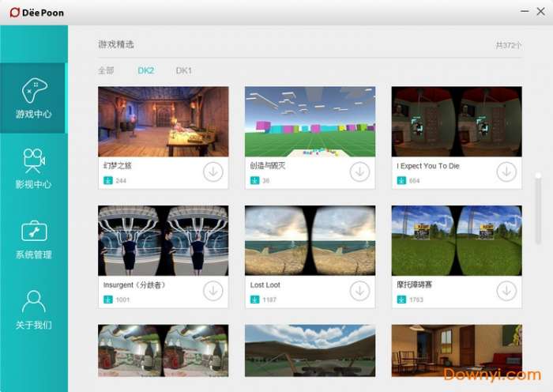Click the DeePoon logo in title bar
Image resolution: width=553 pixels, height=392 pixels.
tap(36, 13)
